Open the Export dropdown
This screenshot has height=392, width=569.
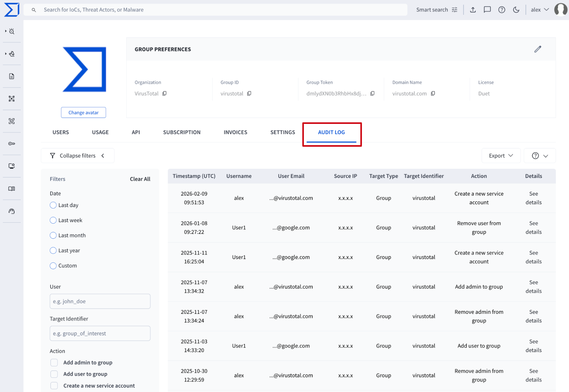click(501, 156)
